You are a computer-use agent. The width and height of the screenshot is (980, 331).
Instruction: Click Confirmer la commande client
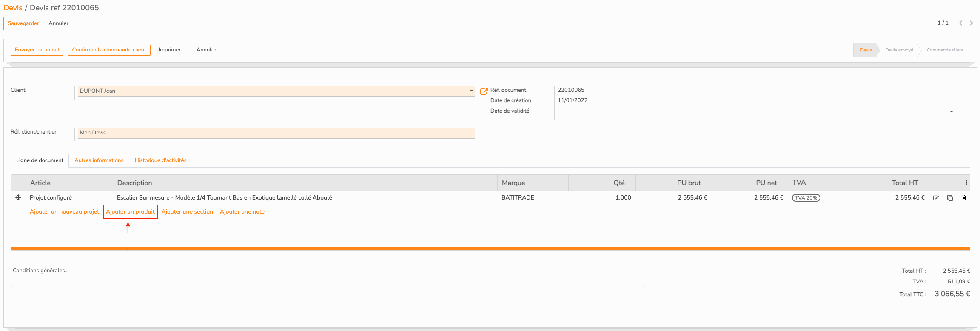point(109,50)
